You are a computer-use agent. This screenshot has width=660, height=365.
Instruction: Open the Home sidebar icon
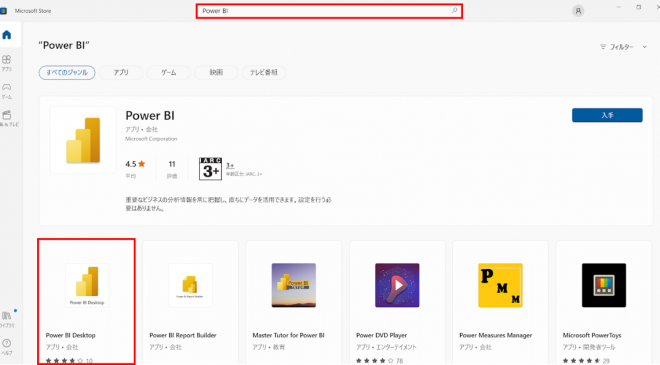7,35
